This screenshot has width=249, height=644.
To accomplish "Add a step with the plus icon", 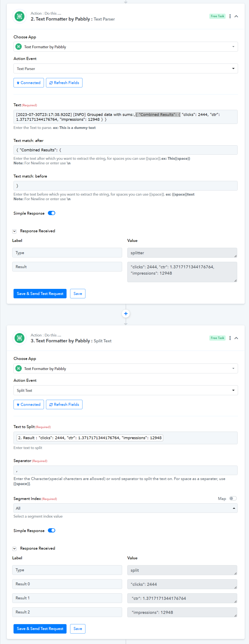I will tap(126, 313).
